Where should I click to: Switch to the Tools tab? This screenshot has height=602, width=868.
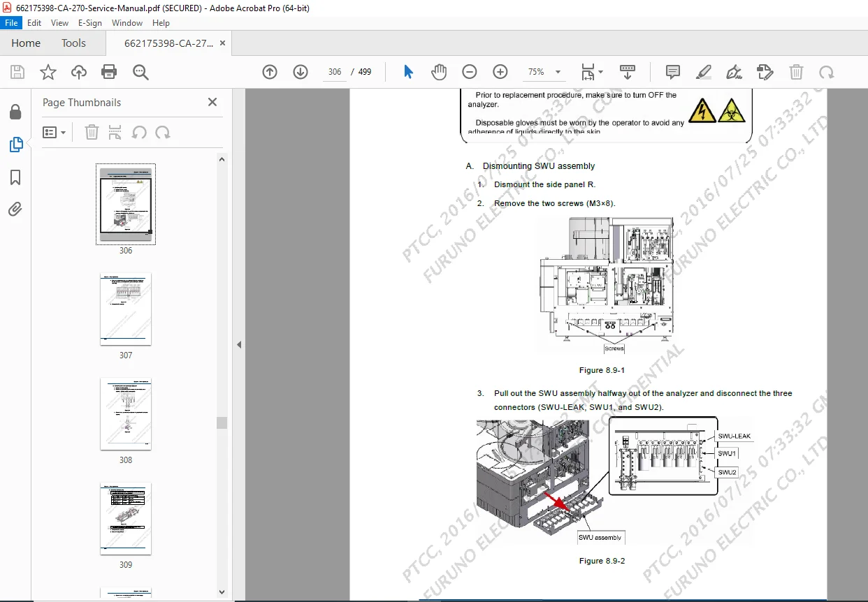pyautogui.click(x=73, y=43)
